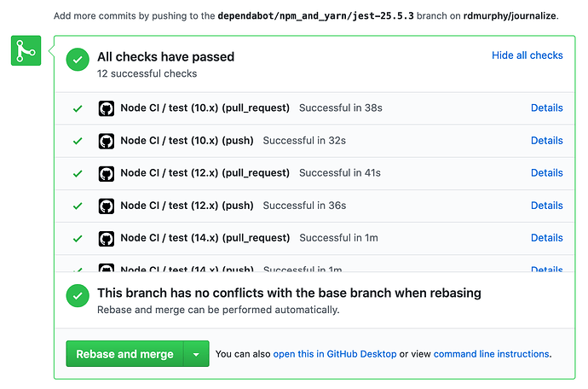The width and height of the screenshot is (588, 389).
Task: View Details for test (12.x) (pull_request)
Action: (x=546, y=173)
